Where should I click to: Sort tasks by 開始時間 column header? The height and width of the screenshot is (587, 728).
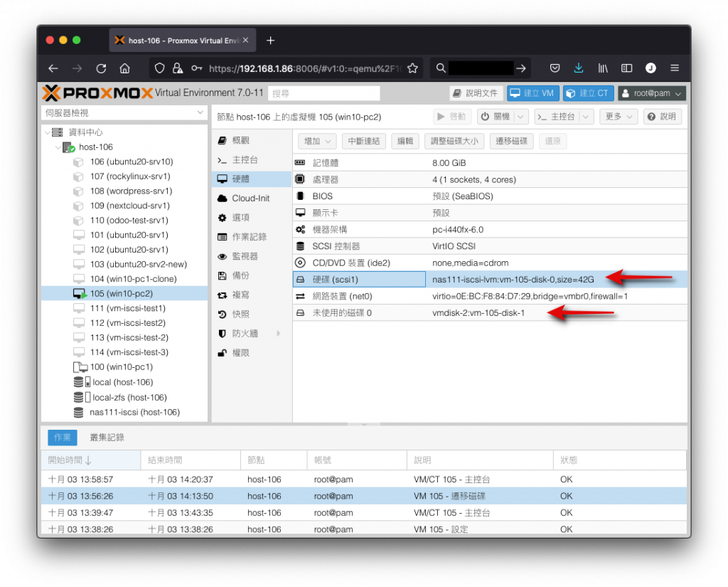(x=91, y=460)
